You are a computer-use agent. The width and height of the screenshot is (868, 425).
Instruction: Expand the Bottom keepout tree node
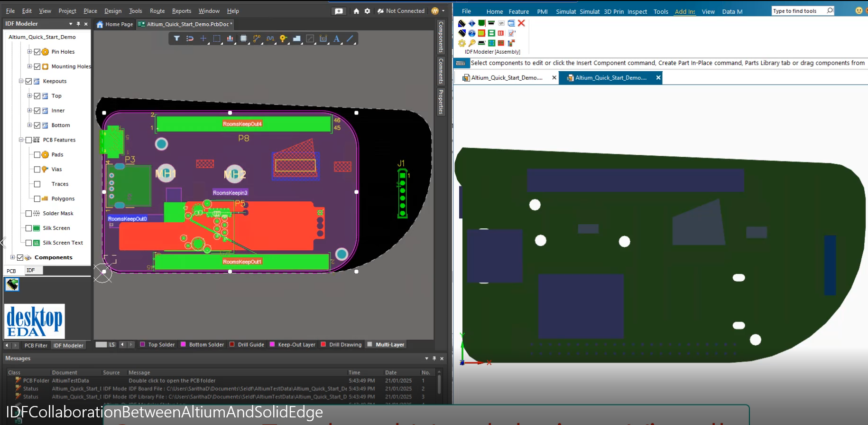[29, 125]
